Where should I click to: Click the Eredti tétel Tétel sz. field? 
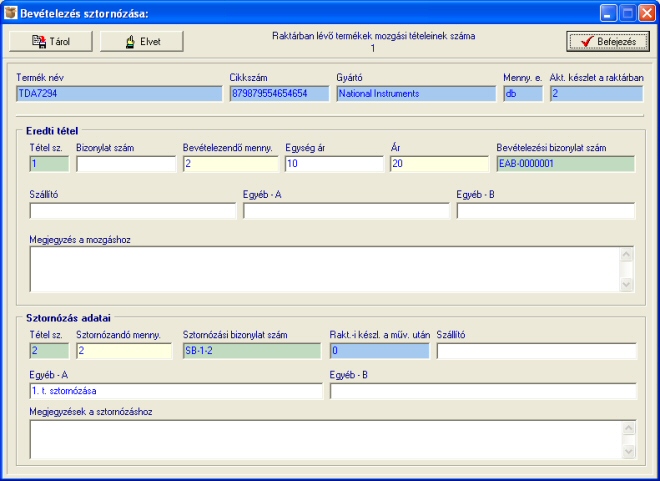(49, 164)
